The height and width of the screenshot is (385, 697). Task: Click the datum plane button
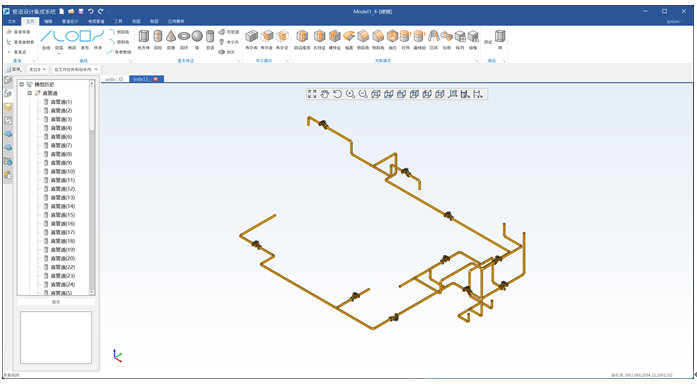pos(19,32)
